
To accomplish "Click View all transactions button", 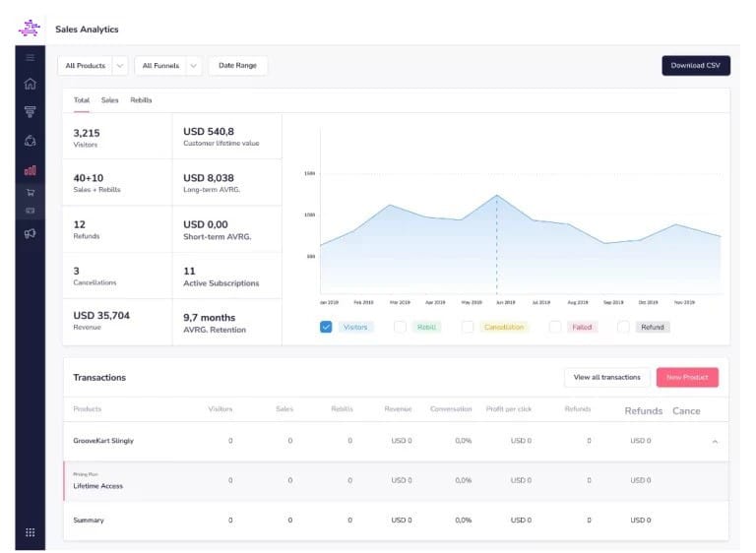I will [x=606, y=377].
